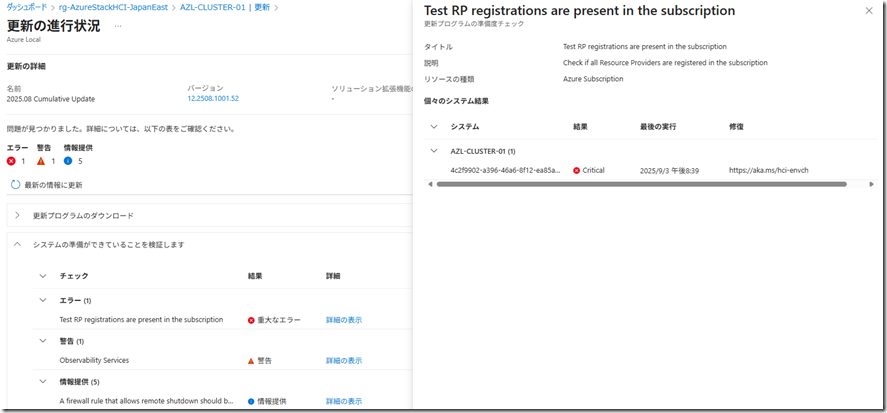Click the 2025.08 Cumulative Update name value
Viewport: 887px width, 413px height.
click(x=51, y=99)
